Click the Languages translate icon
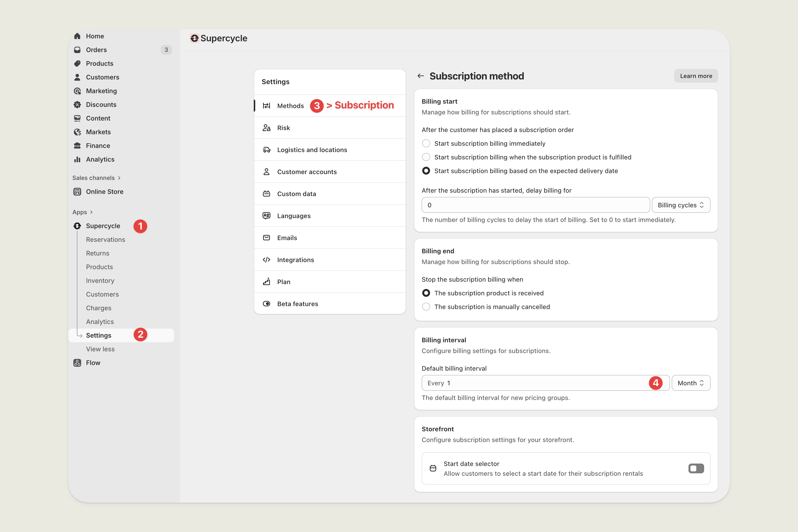Viewport: 798px width, 532px height. tap(266, 216)
